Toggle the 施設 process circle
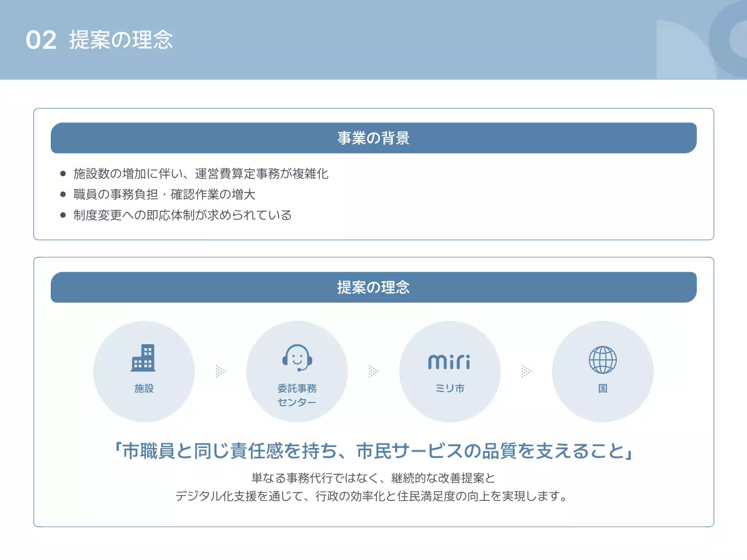The height and width of the screenshot is (560, 747). pos(144,372)
